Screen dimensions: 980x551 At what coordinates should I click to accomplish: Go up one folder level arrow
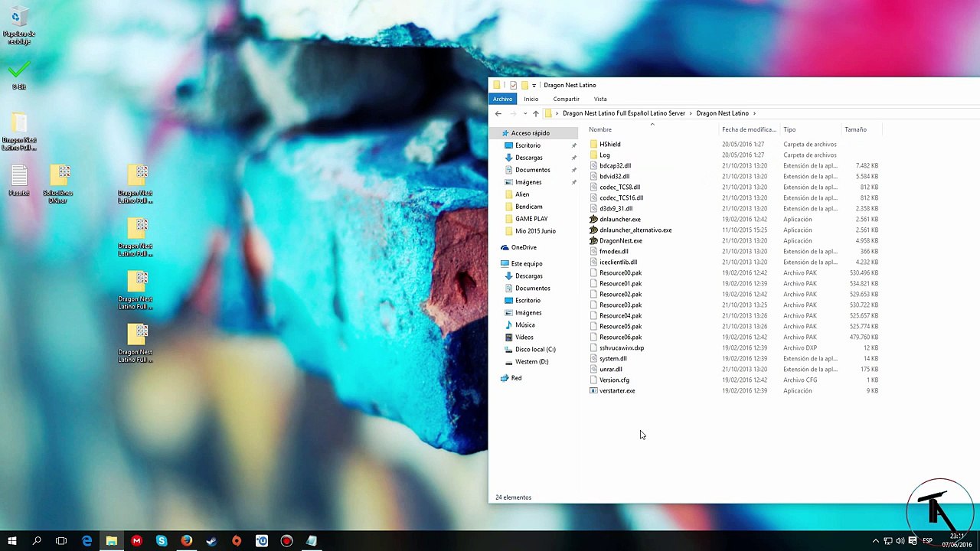pos(535,113)
